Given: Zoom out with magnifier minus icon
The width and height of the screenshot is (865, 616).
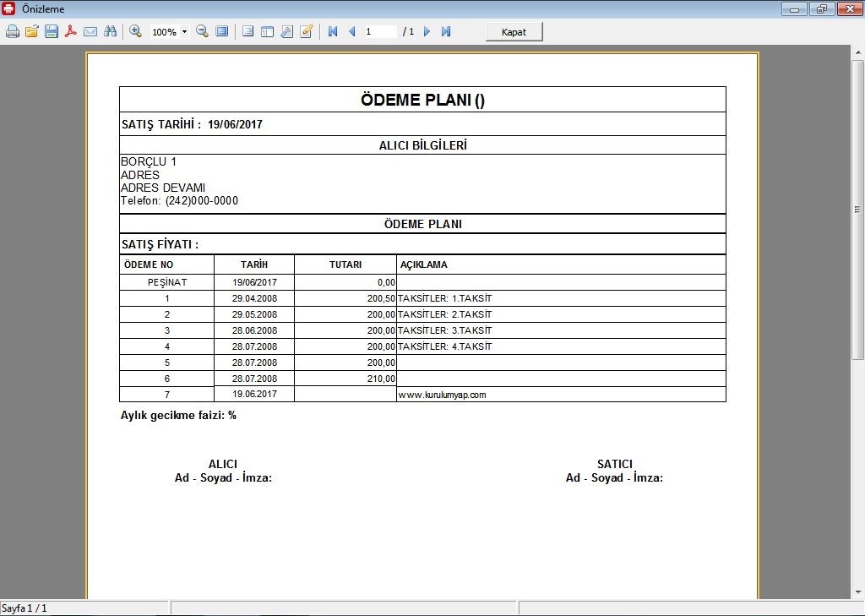Looking at the screenshot, I should 203,31.
